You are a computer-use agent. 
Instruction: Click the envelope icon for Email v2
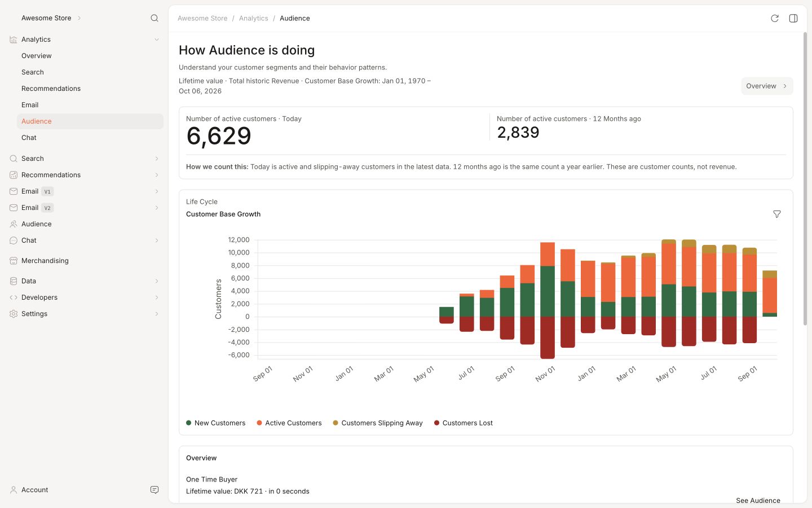[x=14, y=208]
